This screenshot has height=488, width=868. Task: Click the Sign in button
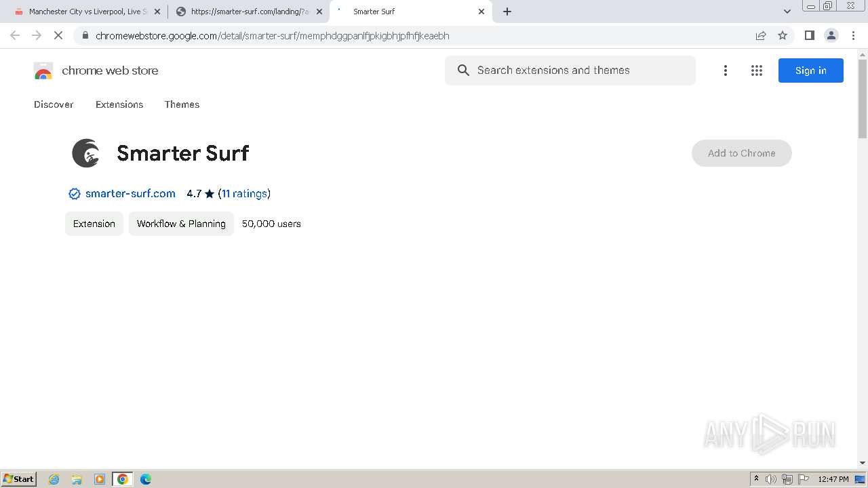(x=811, y=70)
